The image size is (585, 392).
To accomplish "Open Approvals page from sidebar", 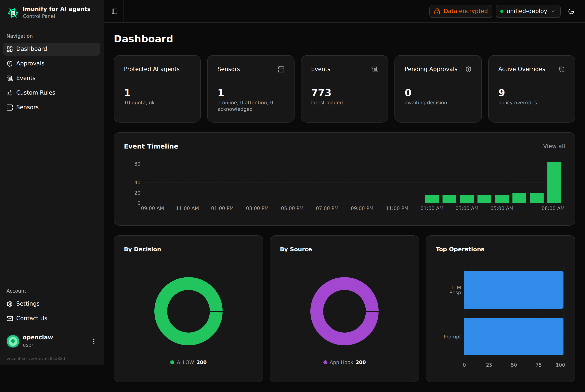I will pos(52,64).
